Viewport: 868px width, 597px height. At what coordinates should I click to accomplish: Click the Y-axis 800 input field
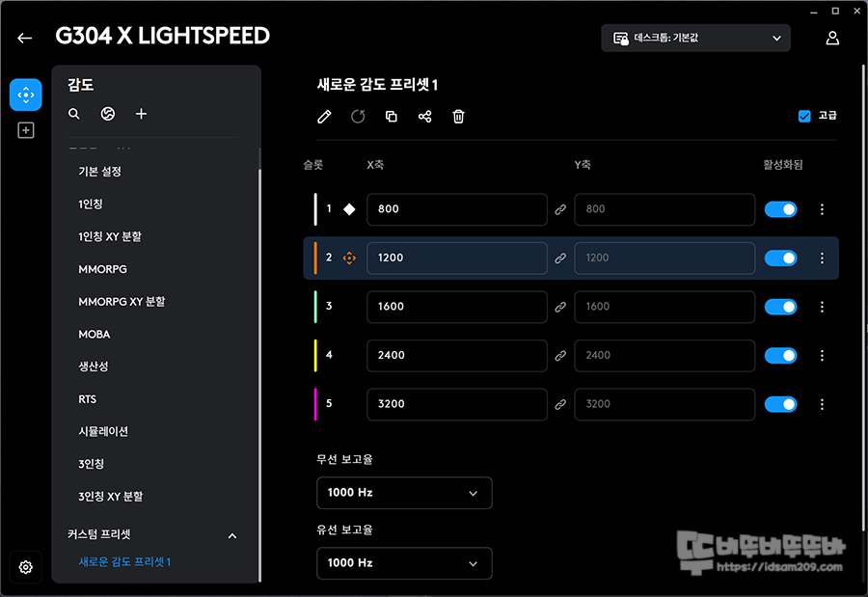pyautogui.click(x=665, y=209)
